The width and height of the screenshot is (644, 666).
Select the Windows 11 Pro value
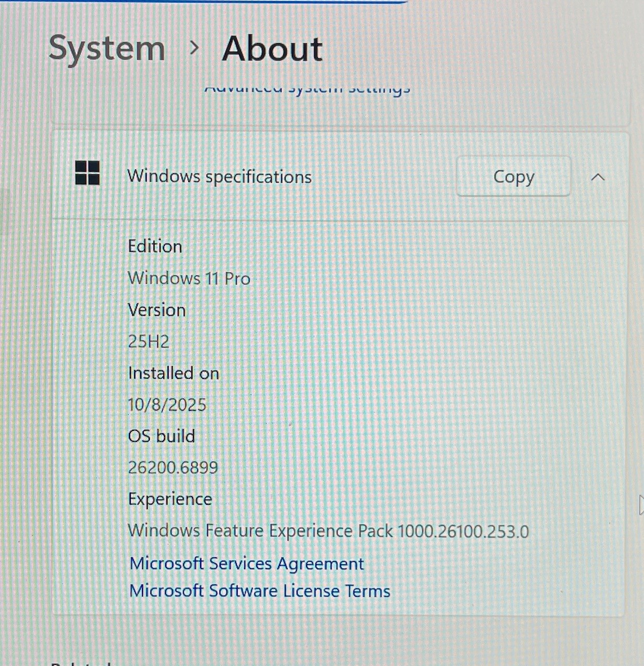click(x=189, y=278)
